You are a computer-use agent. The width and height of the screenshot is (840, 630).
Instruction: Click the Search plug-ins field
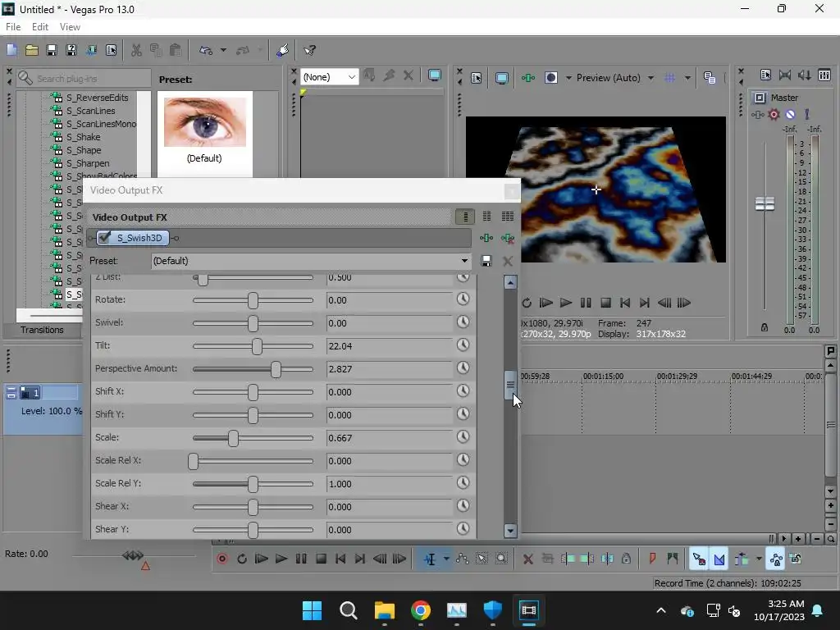pos(84,78)
